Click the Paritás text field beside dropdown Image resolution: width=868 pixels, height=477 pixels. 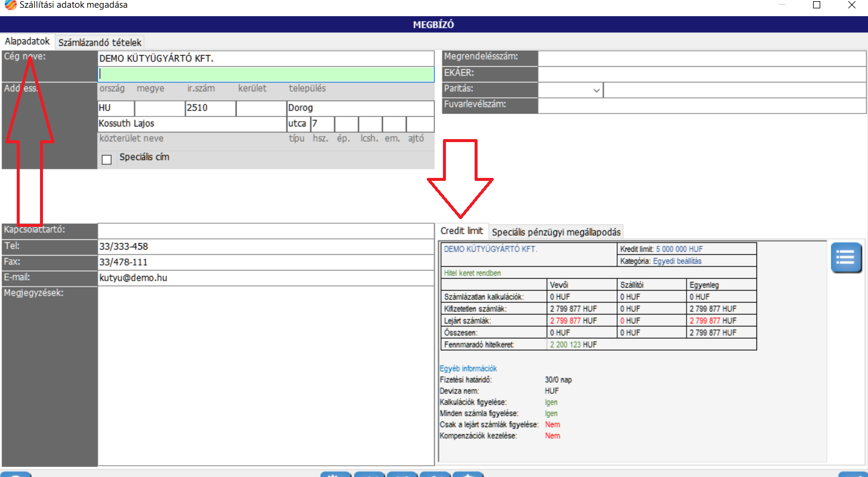(734, 90)
